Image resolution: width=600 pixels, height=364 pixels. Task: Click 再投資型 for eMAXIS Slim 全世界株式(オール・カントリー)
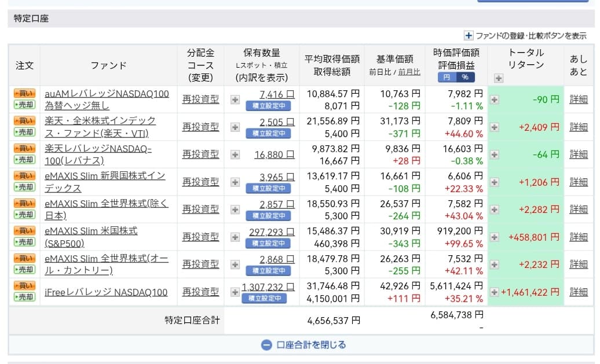[x=200, y=264]
